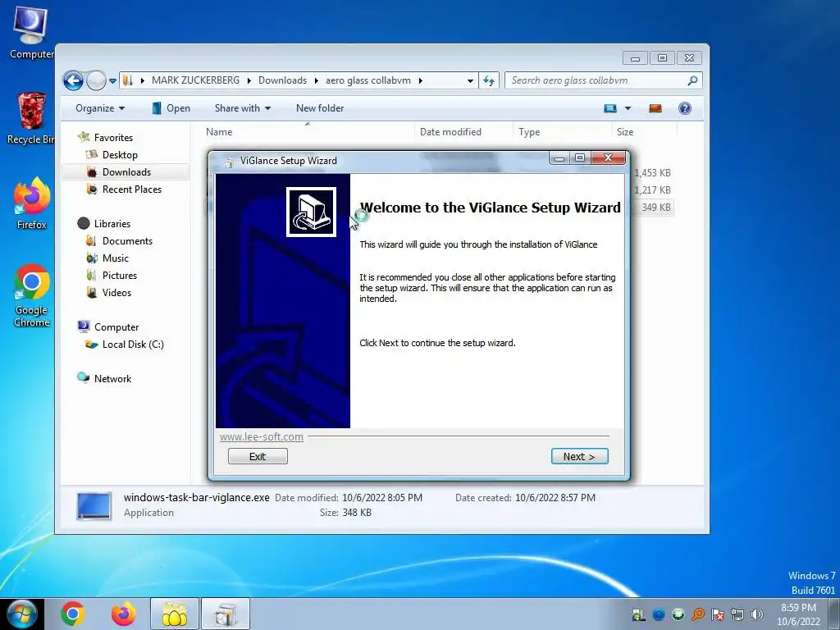
Task: Open the Videos library
Action: pos(116,293)
